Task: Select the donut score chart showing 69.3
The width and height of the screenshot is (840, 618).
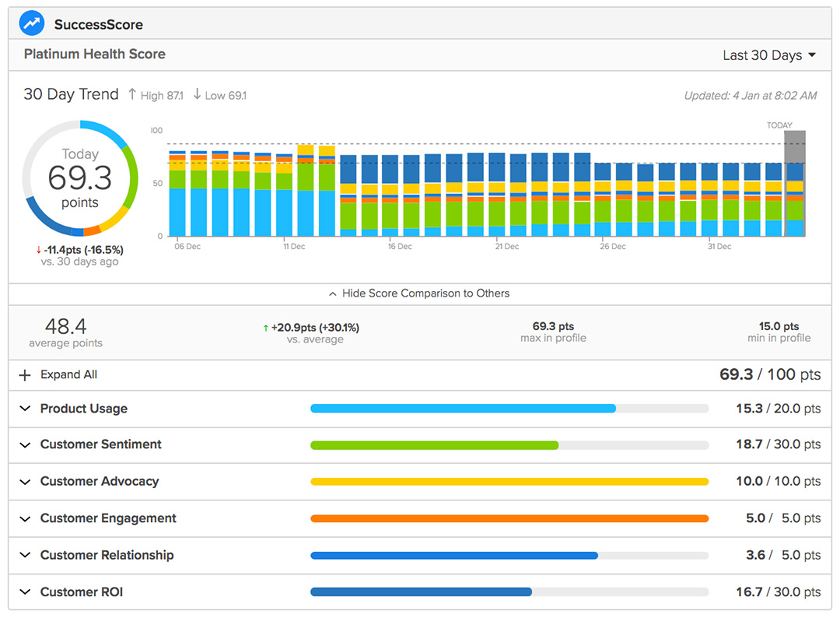Action: point(80,177)
